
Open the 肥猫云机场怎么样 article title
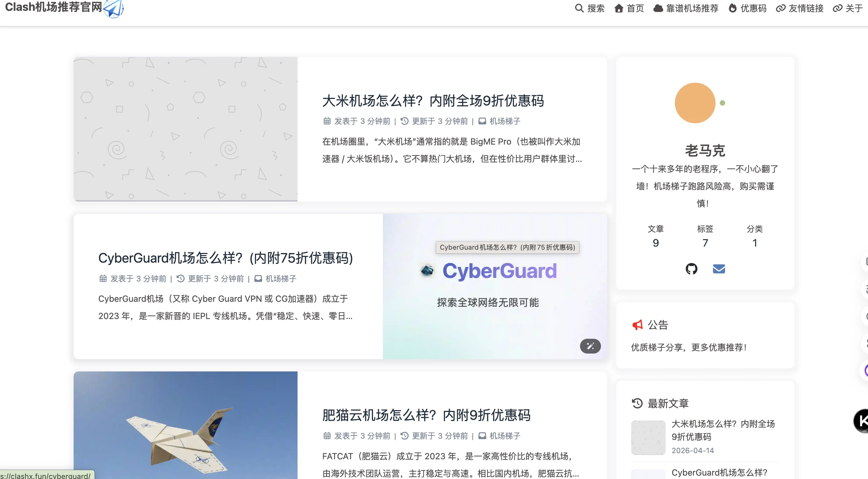click(x=426, y=415)
